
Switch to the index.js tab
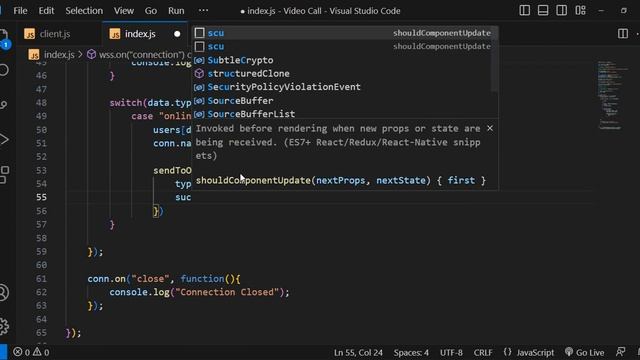click(140, 34)
